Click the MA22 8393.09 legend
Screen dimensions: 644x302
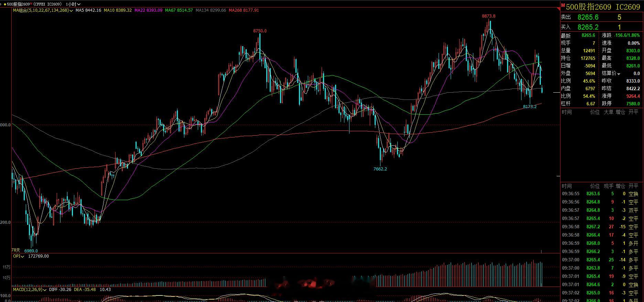click(148, 10)
